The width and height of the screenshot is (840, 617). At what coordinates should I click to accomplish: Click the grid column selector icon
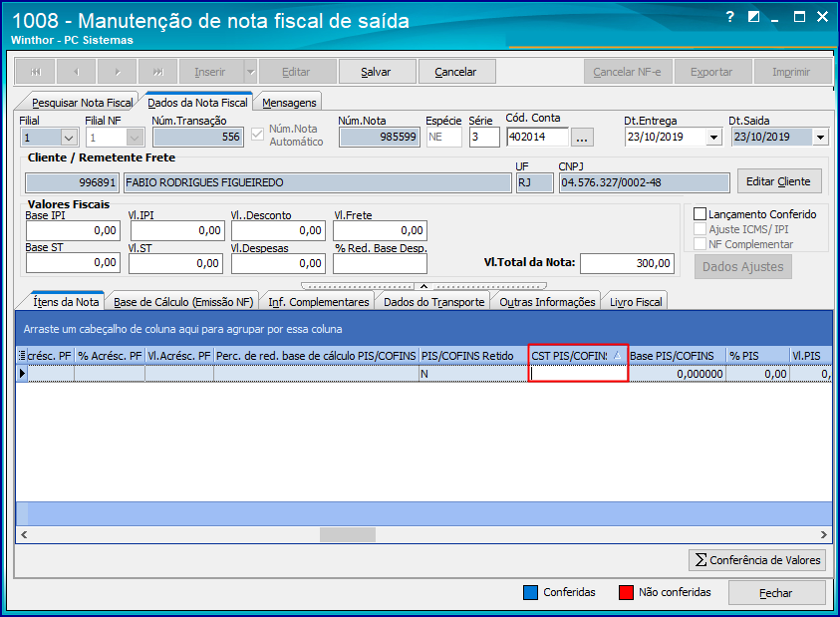pyautogui.click(x=22, y=356)
